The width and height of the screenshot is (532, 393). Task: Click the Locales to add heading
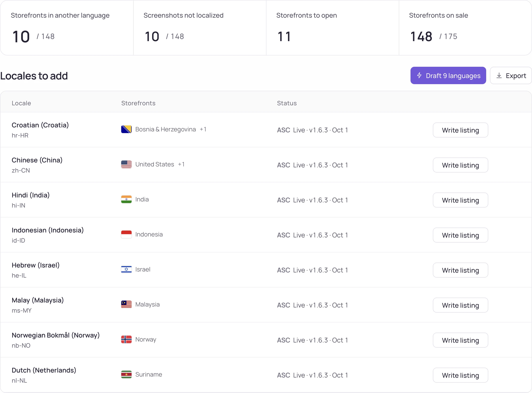[34, 76]
